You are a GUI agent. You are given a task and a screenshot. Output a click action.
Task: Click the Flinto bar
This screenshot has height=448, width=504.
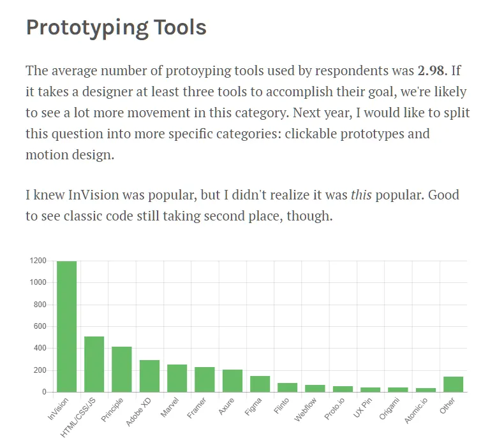pyautogui.click(x=288, y=387)
